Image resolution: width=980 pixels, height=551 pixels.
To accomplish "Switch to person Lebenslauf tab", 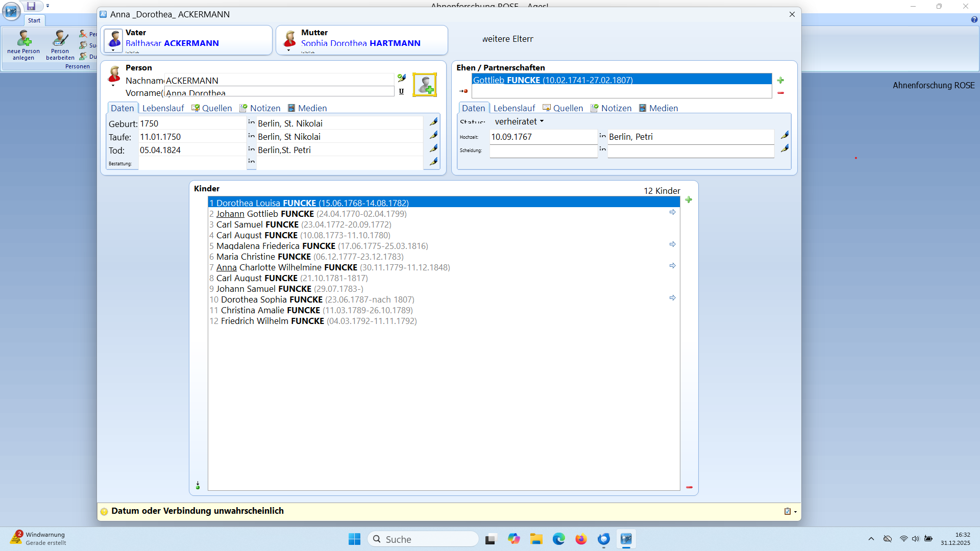I will pos(163,108).
